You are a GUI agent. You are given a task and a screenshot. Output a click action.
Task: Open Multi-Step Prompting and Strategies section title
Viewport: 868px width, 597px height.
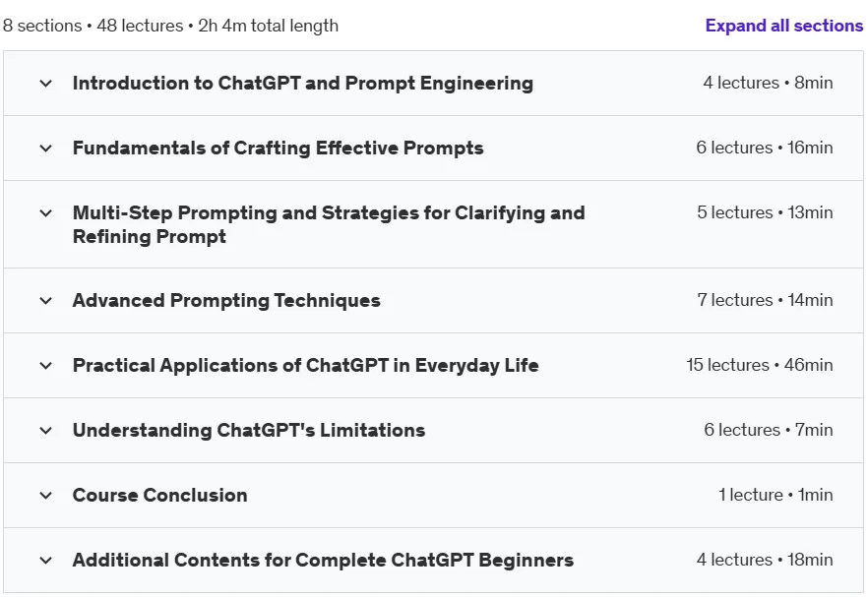tap(329, 224)
